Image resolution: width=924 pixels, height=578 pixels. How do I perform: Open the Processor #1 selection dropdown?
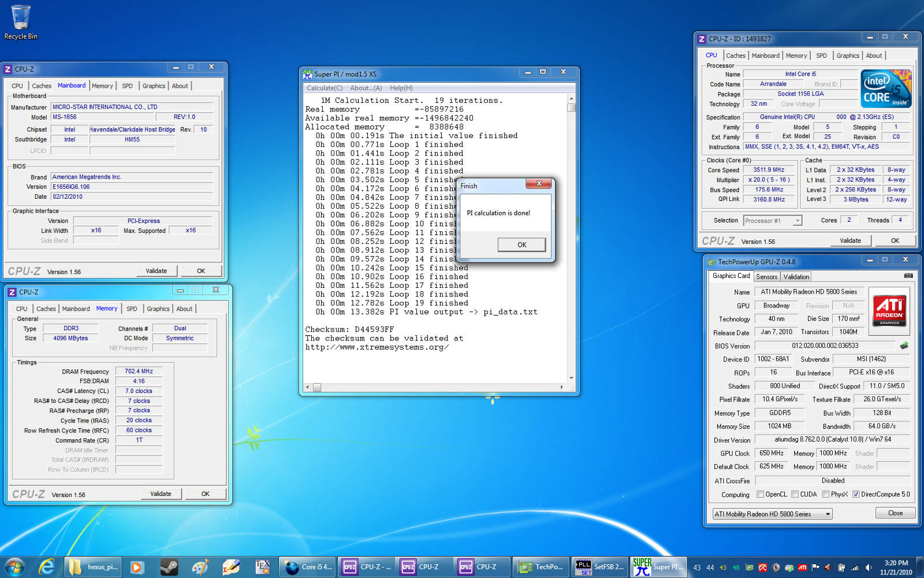click(x=772, y=221)
